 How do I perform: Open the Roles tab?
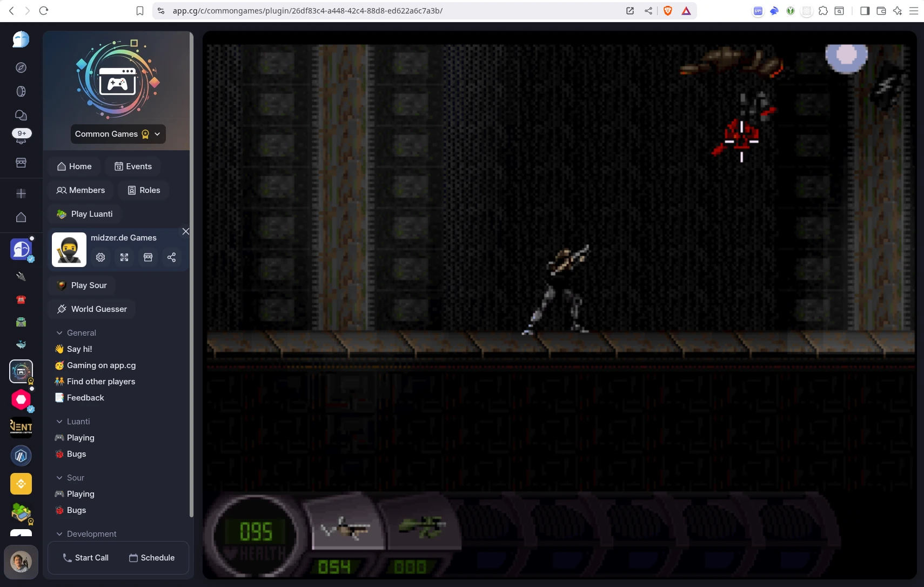[x=144, y=190]
